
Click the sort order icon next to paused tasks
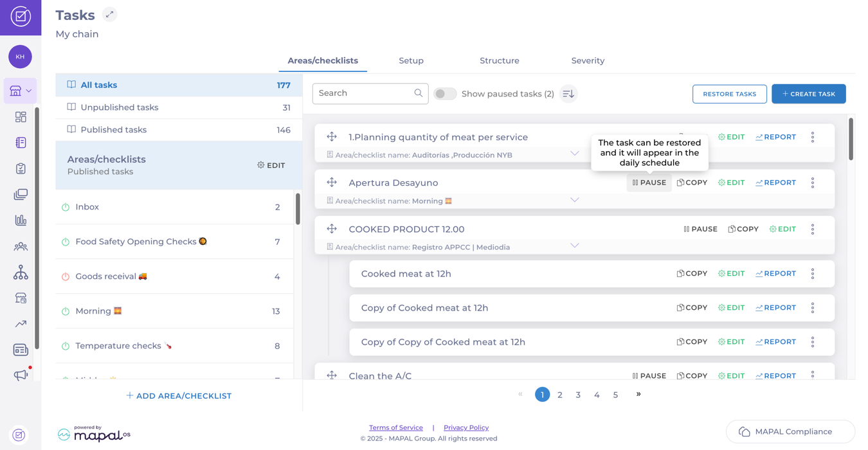tap(568, 94)
